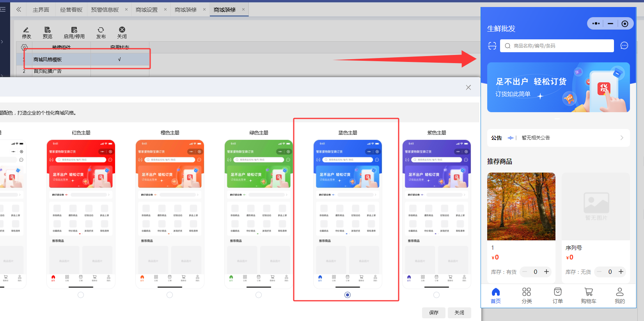The image size is (644, 321).
Task: Click the 启用/停用 toolbar icon
Action: [x=74, y=30]
